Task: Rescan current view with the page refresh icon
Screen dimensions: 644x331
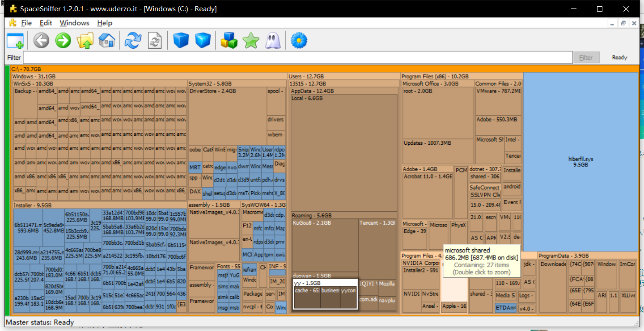Action: point(155,41)
